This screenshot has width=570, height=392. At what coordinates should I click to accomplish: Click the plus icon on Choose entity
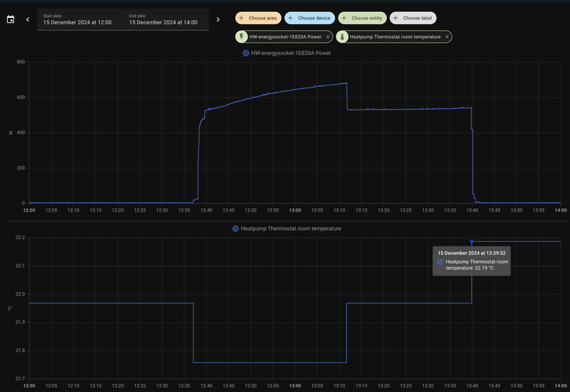click(x=344, y=18)
